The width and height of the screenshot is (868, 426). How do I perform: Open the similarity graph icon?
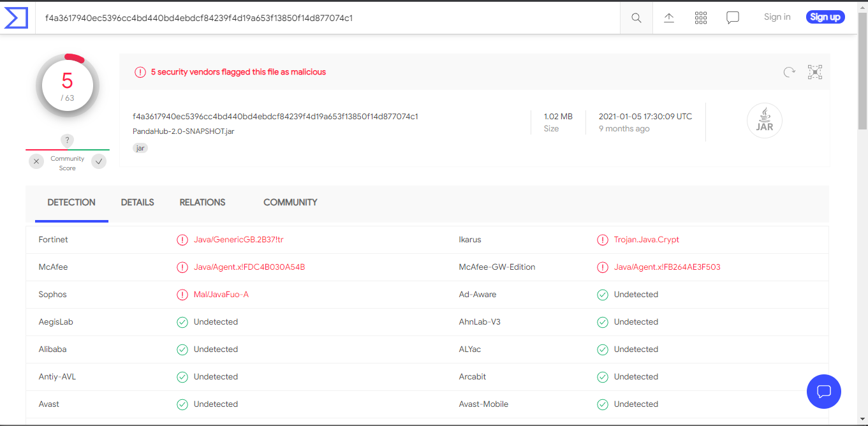coord(815,72)
